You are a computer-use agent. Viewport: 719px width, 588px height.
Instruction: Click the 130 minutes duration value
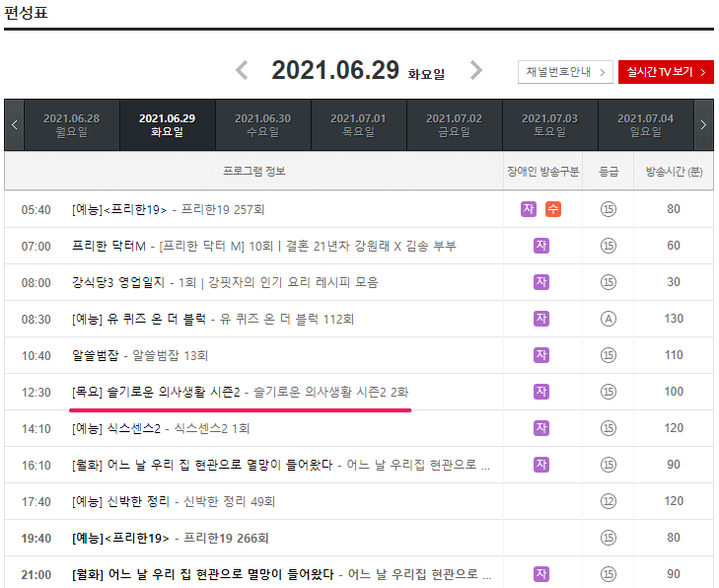click(674, 319)
